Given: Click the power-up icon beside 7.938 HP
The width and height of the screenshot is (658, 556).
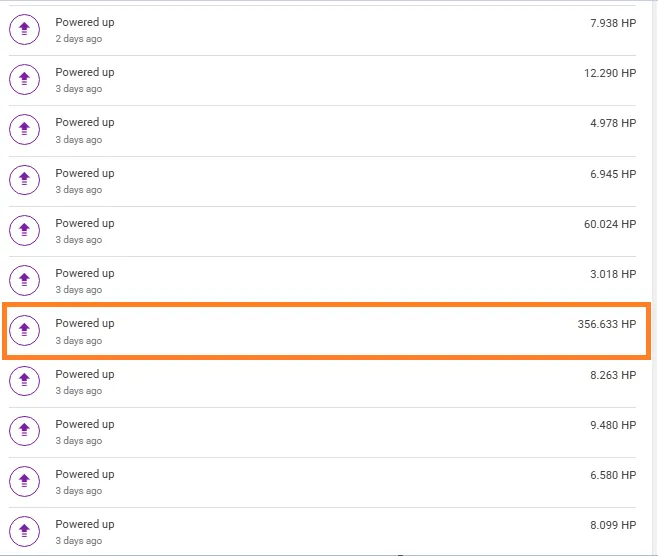Looking at the screenshot, I should (x=24, y=29).
